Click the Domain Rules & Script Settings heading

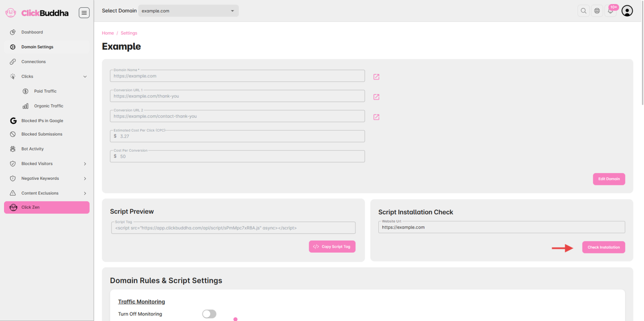pos(166,281)
